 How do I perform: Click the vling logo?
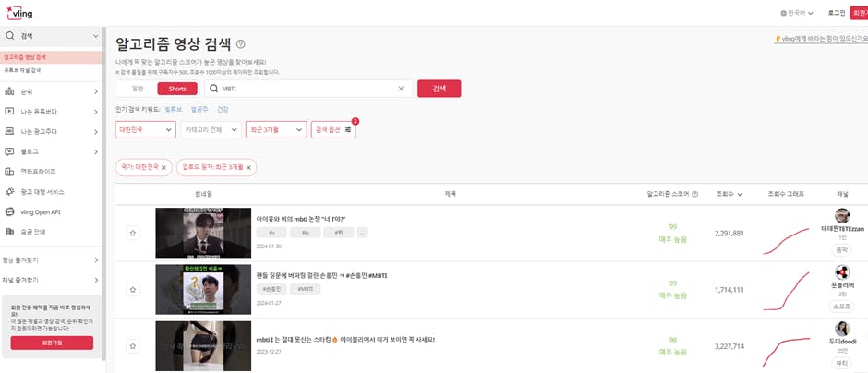pos(18,12)
